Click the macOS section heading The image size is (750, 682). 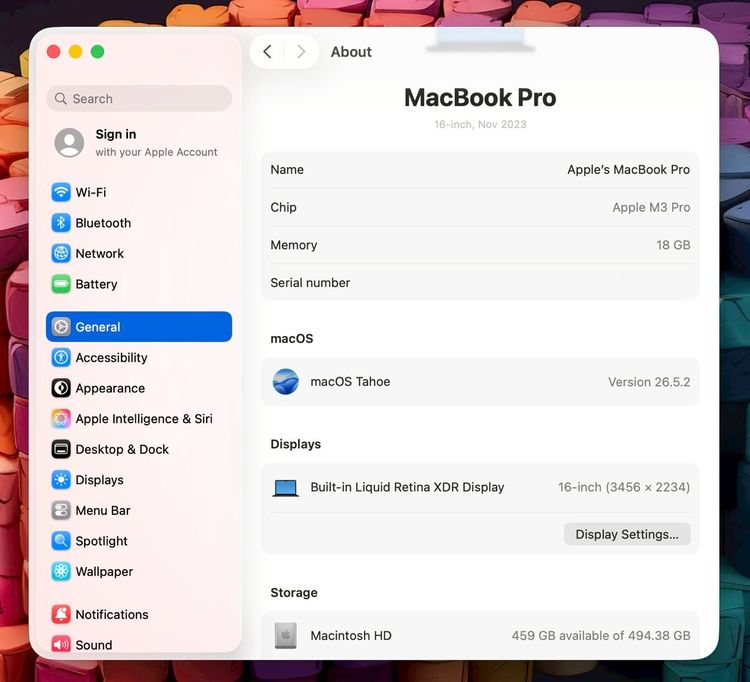292,339
